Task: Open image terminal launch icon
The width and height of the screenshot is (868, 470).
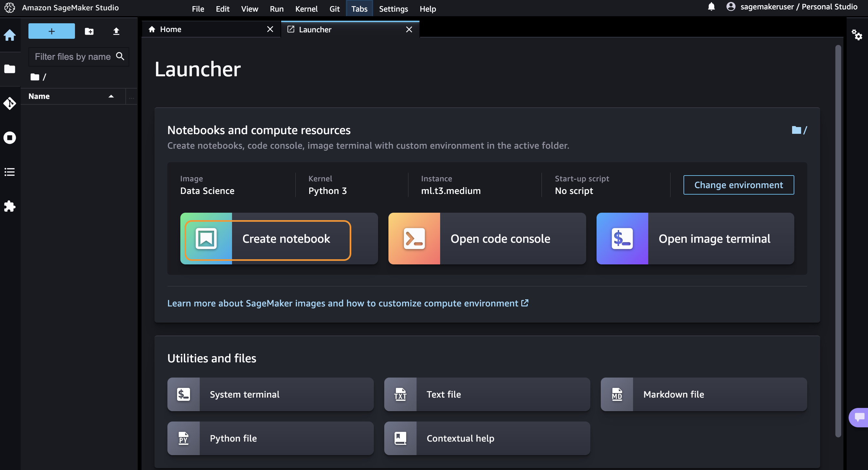Action: [x=622, y=239]
